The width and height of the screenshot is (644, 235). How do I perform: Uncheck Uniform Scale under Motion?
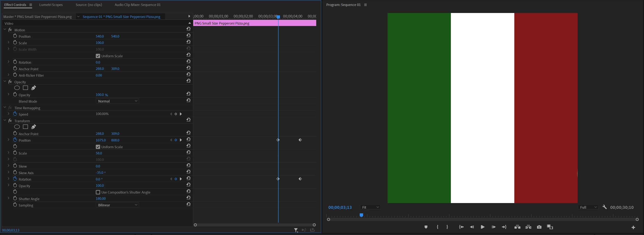pos(98,56)
